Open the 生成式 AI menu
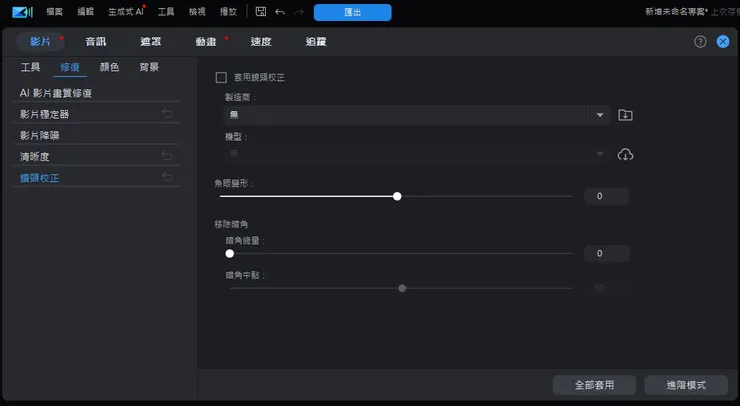This screenshot has height=406, width=740. [126, 12]
